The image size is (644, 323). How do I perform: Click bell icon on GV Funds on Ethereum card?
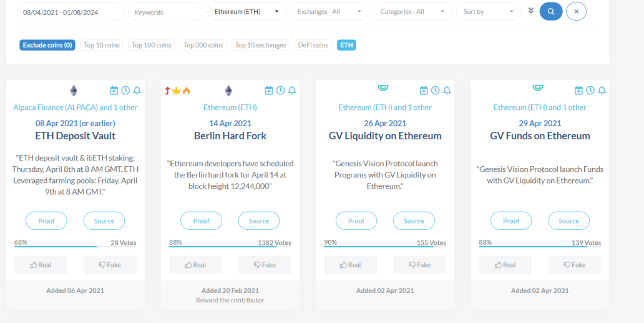tap(602, 91)
